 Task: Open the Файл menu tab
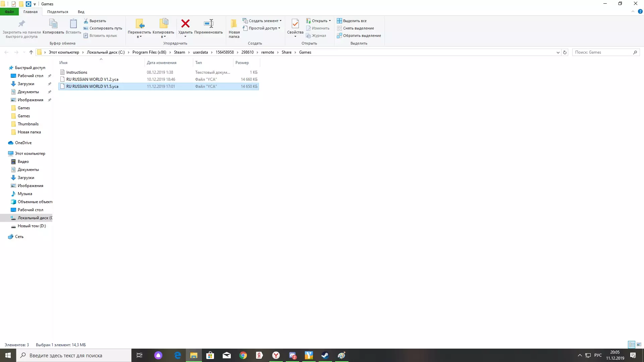point(9,12)
